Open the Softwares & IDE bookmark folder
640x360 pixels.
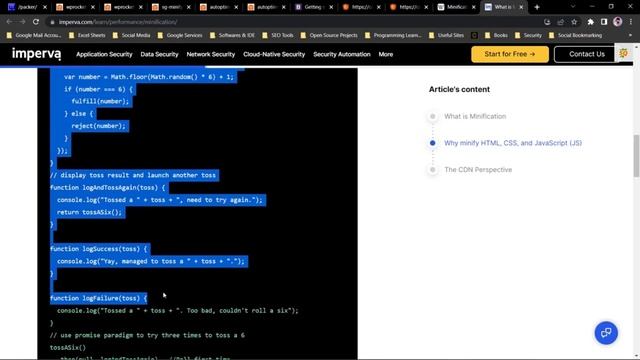tap(232, 36)
